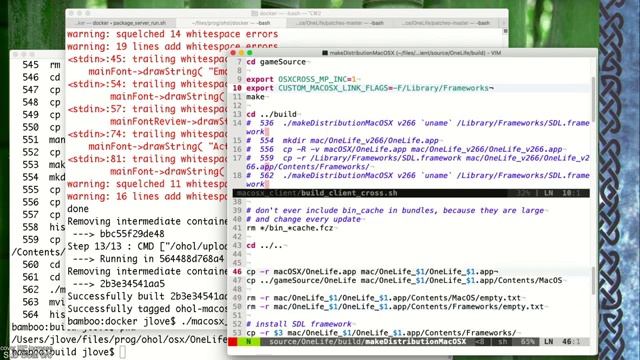
Task: Click the 'rm */bin_*cache.fcz' line
Action: (x=290, y=228)
